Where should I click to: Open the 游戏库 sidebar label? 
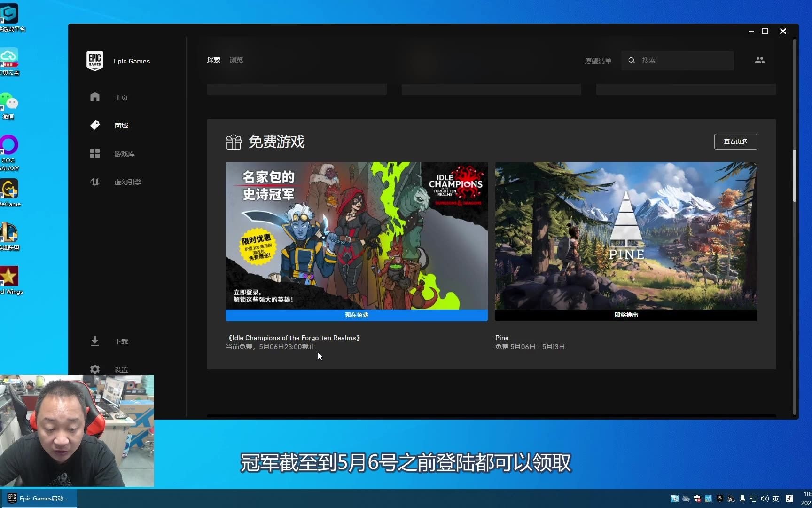[125, 154]
